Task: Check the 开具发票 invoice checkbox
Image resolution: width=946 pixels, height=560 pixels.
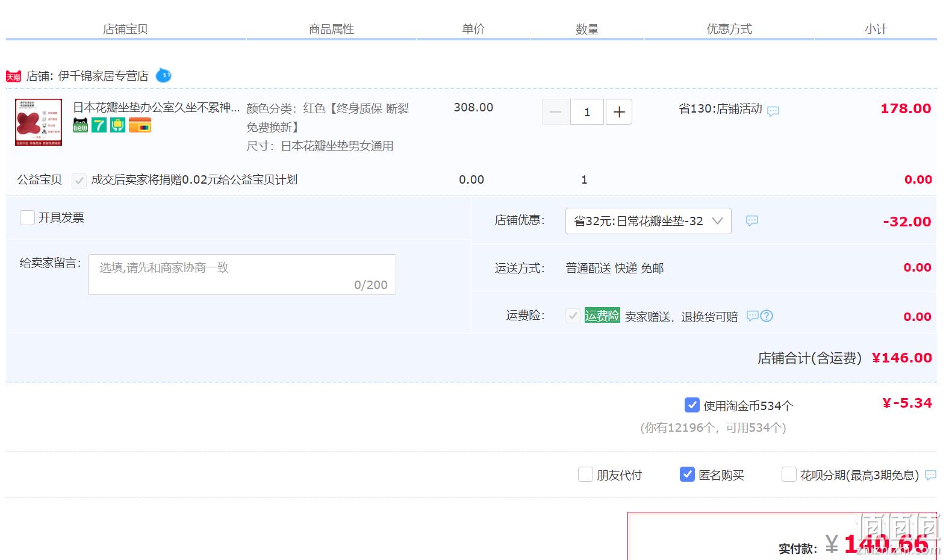Action: (27, 217)
